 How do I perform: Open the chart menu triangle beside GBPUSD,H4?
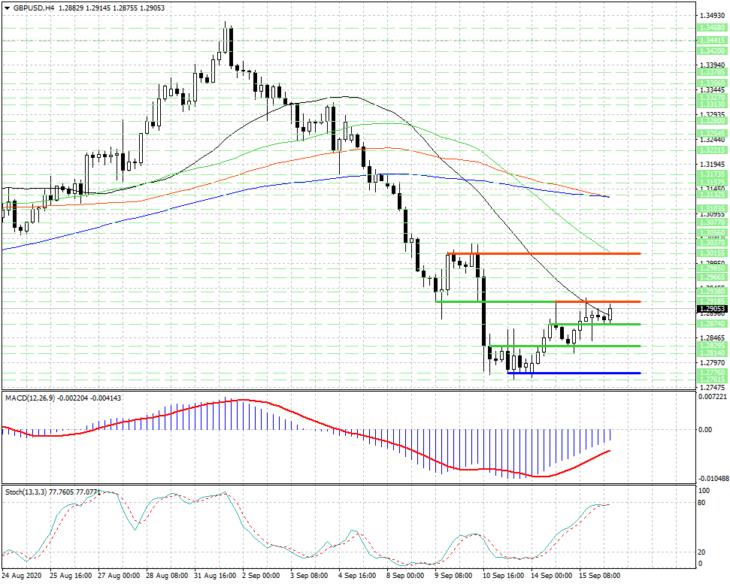tap(7, 8)
